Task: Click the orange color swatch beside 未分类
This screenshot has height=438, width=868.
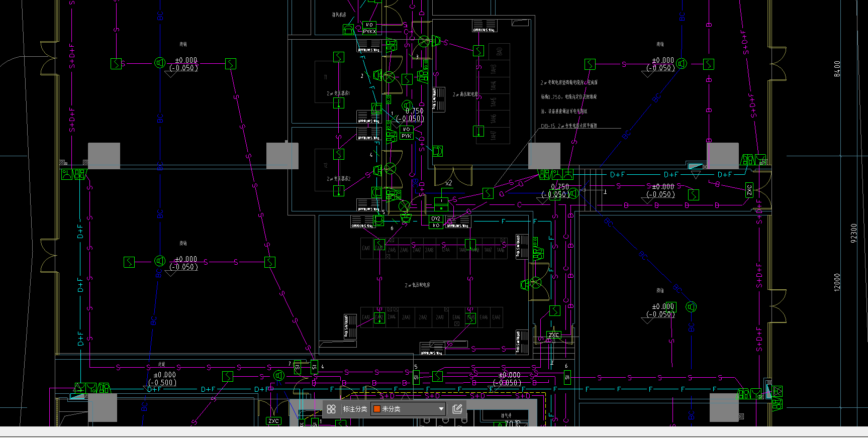Action: (376, 409)
